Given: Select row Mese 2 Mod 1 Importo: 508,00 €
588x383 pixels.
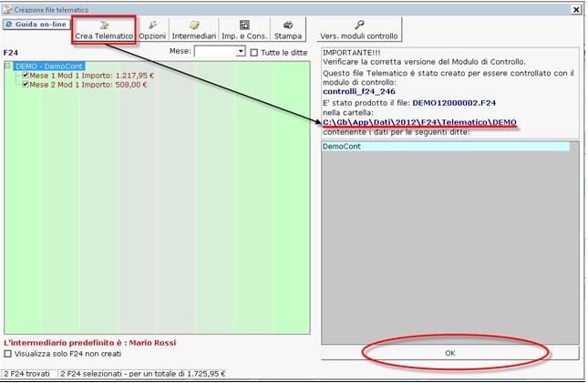Looking at the screenshot, I should 88,85.
